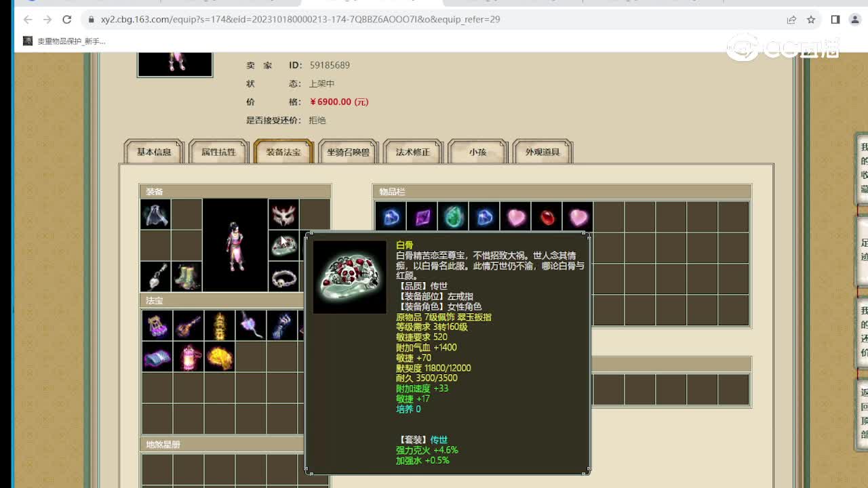868x488 pixels.
Task: Open the 小孩 tab
Action: 477,152
